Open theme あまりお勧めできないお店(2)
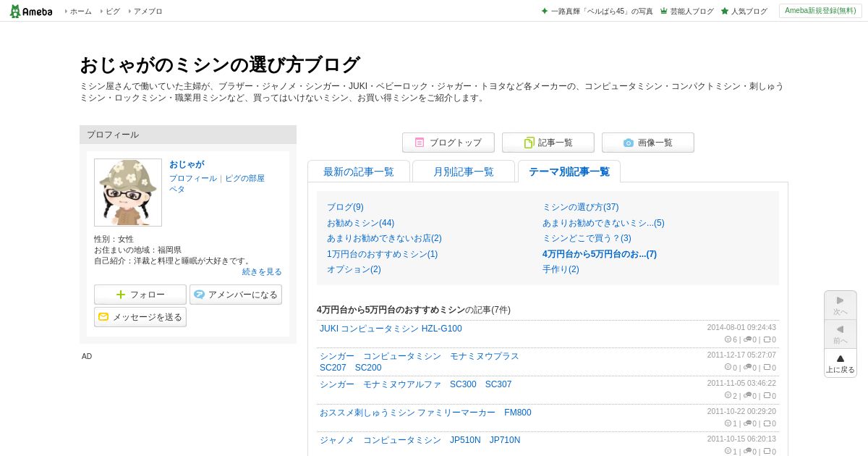 [384, 238]
